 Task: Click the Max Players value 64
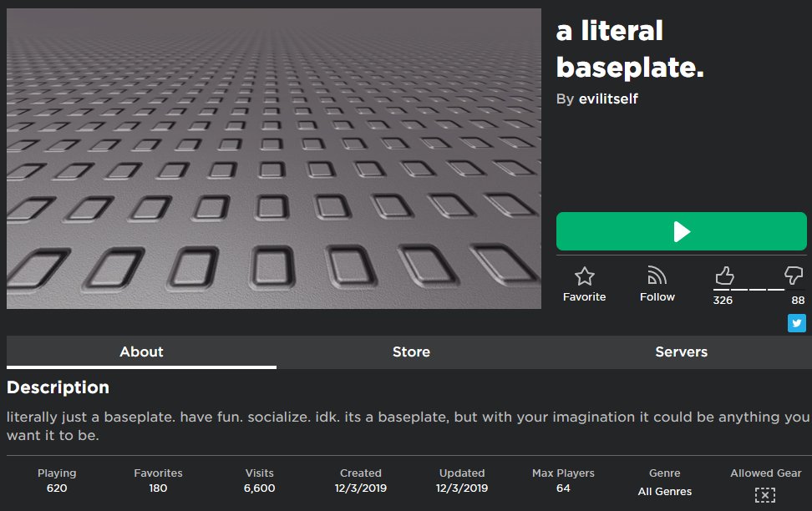click(563, 488)
